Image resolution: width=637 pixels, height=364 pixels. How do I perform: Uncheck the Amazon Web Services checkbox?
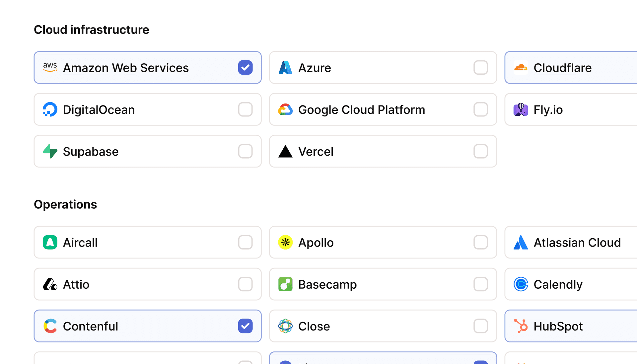click(245, 68)
